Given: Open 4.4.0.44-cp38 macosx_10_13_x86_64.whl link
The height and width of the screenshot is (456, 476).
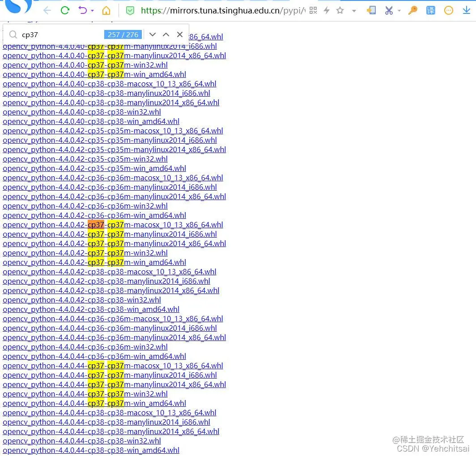Looking at the screenshot, I should pyautogui.click(x=110, y=413).
